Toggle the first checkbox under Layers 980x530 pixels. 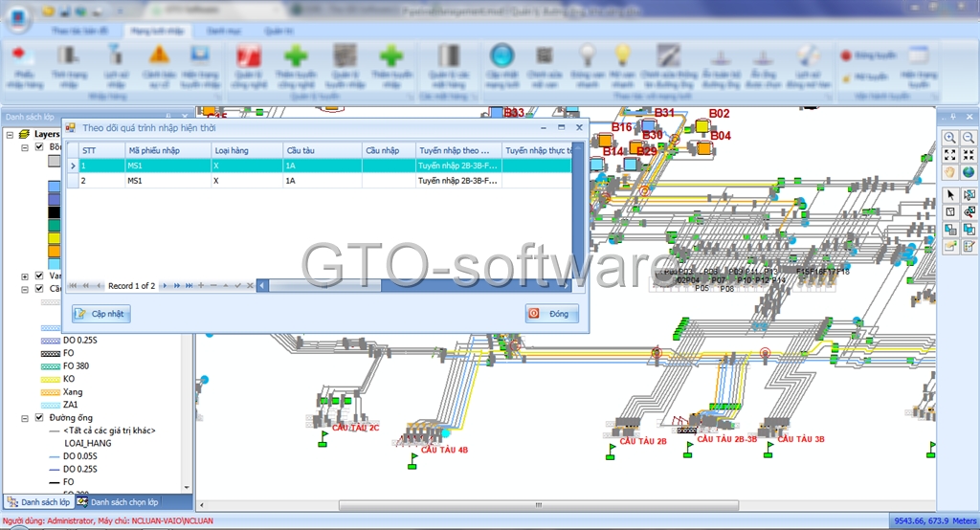tap(39, 147)
